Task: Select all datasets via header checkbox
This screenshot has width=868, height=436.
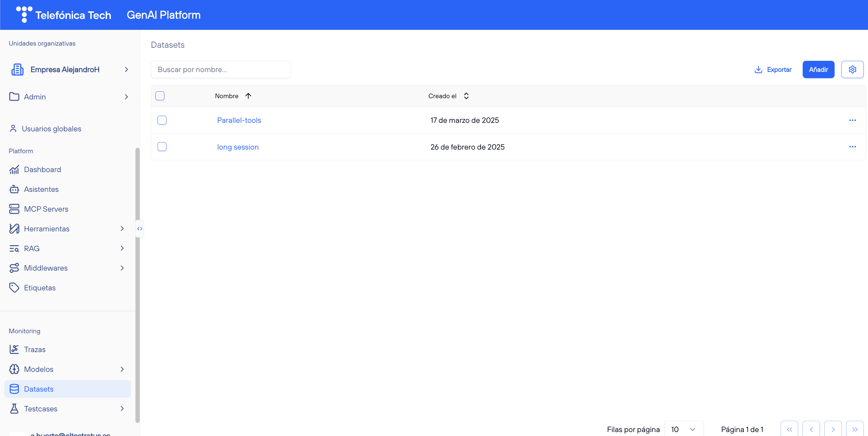Action: point(160,96)
